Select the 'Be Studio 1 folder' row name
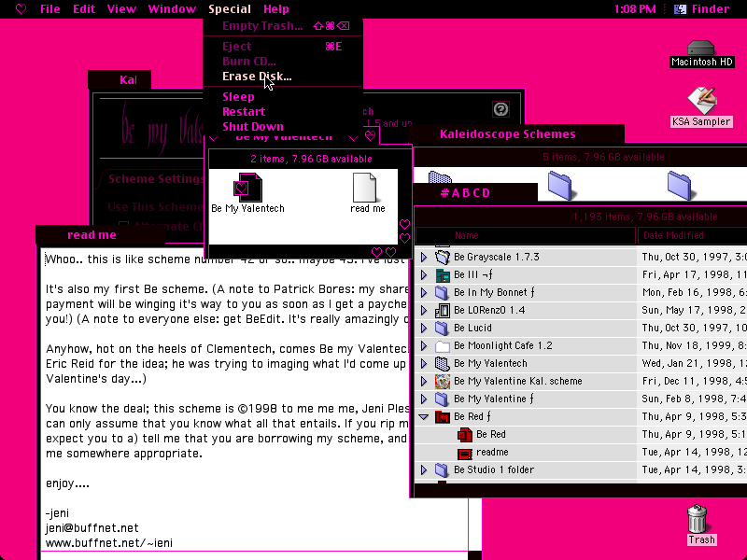747x560 pixels. (494, 470)
